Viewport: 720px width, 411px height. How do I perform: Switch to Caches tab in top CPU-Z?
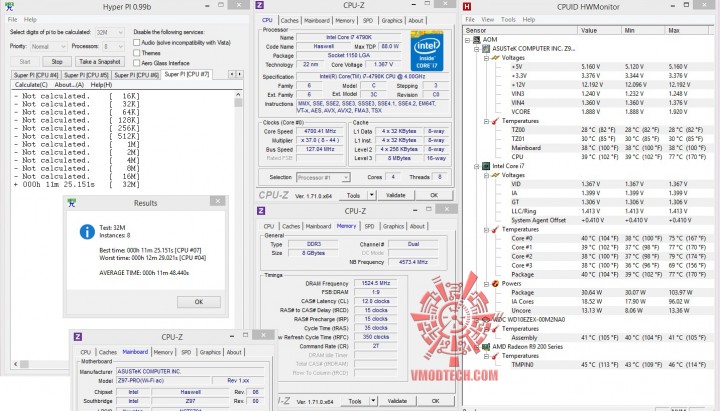[290, 21]
